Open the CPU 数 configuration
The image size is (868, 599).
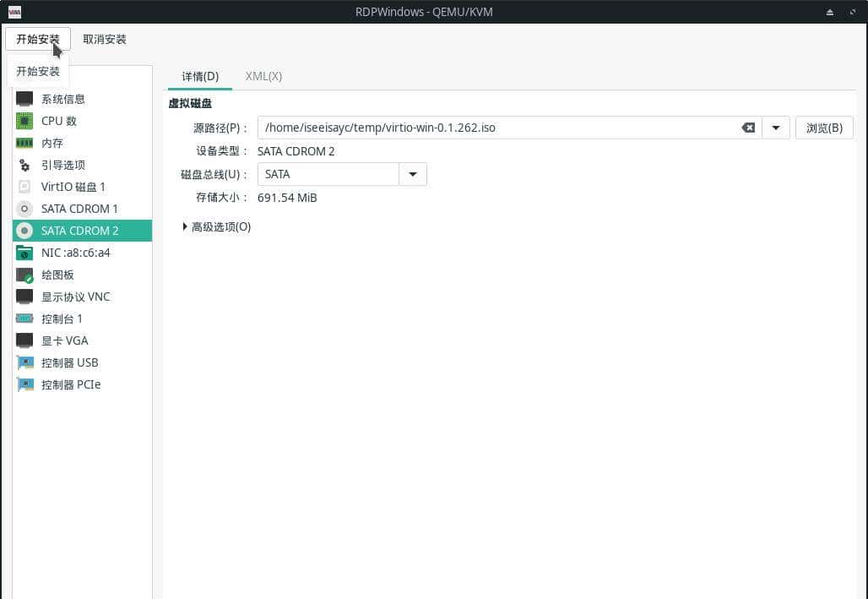57,121
